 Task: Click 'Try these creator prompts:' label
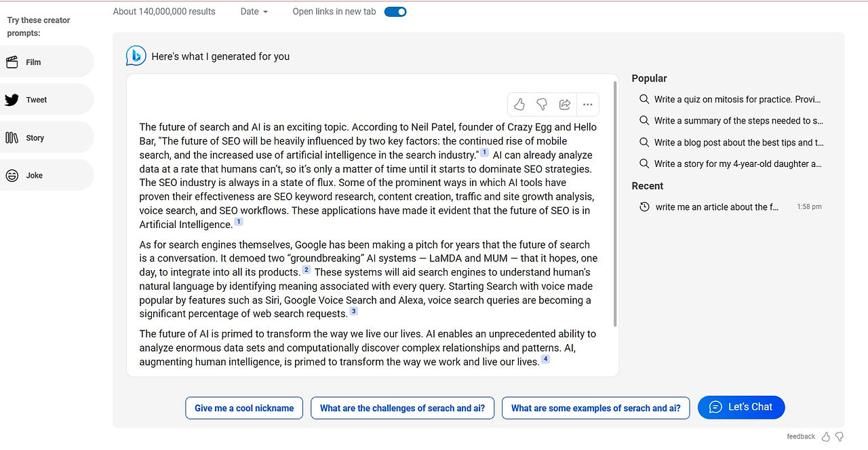pos(39,26)
